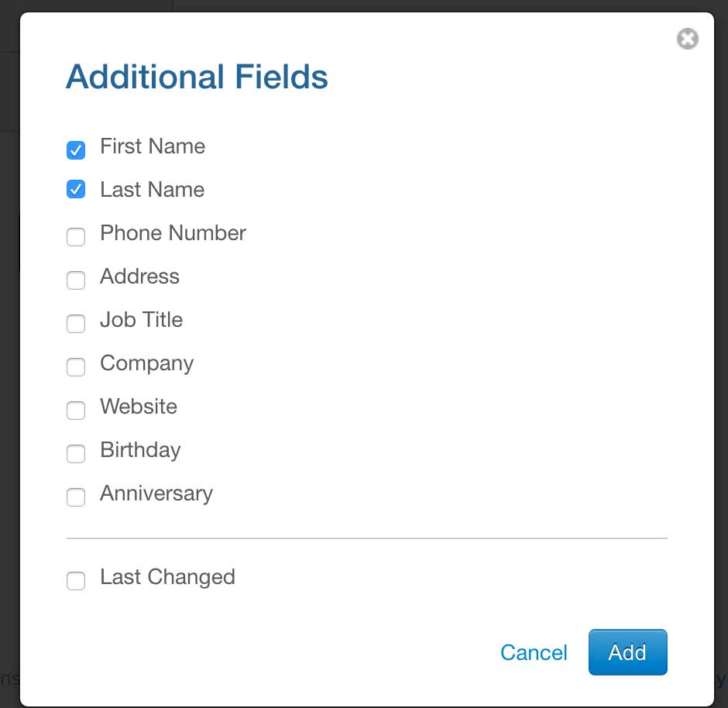Click the Phone Number label text
The image size is (728, 708).
(x=173, y=233)
